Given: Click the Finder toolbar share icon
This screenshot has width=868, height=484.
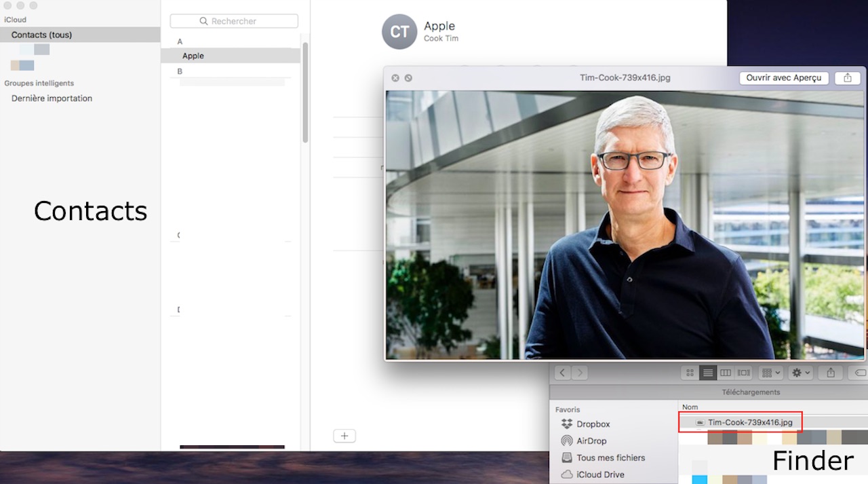Looking at the screenshot, I should [x=831, y=373].
